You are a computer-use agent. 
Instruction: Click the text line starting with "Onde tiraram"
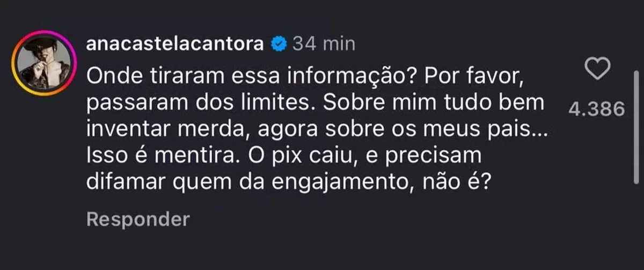click(304, 77)
